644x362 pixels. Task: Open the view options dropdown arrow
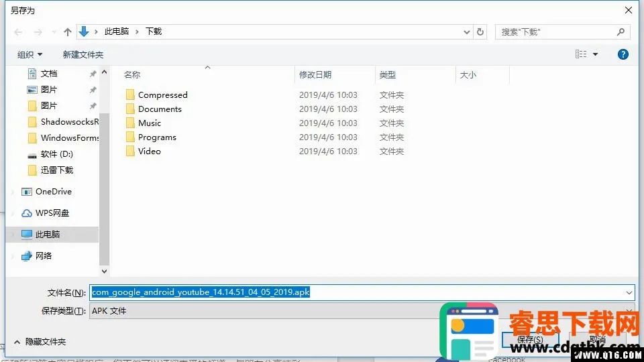[595, 54]
